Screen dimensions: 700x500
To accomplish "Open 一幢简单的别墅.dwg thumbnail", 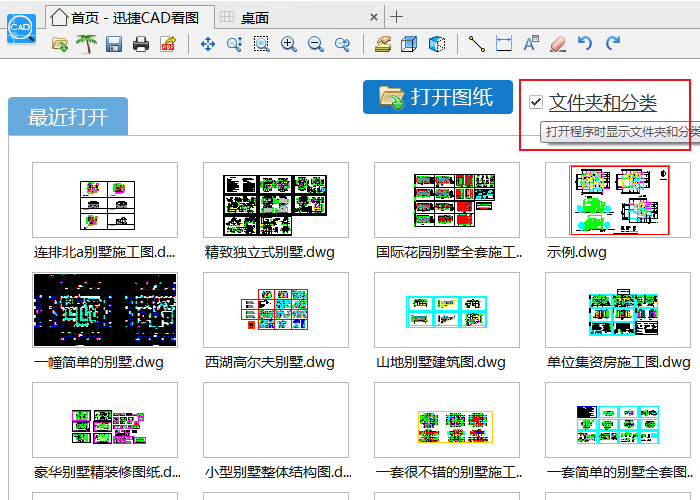I will tap(105, 310).
